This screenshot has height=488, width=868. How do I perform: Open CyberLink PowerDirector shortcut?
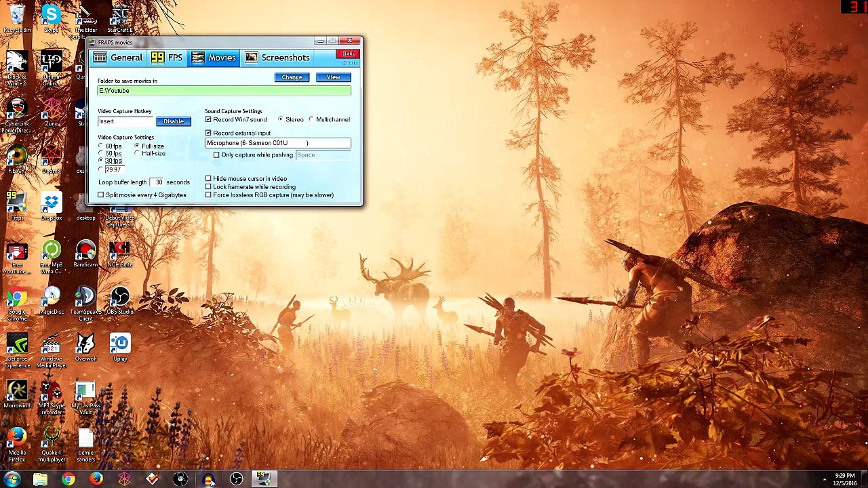tap(17, 117)
